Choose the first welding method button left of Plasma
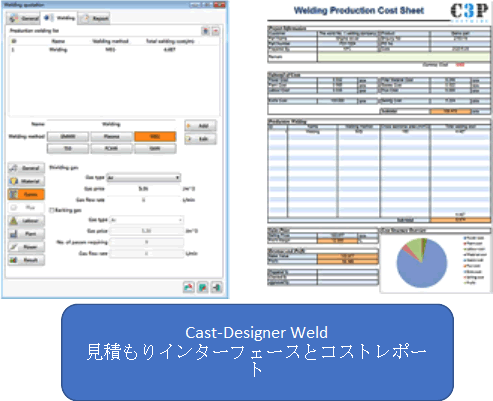This screenshot has width=493, height=401. (x=68, y=137)
